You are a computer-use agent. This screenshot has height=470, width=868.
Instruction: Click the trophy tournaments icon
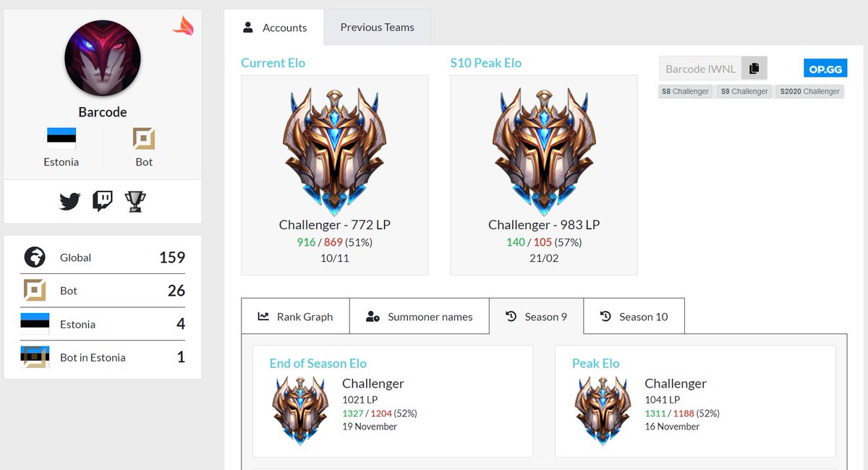point(135,201)
